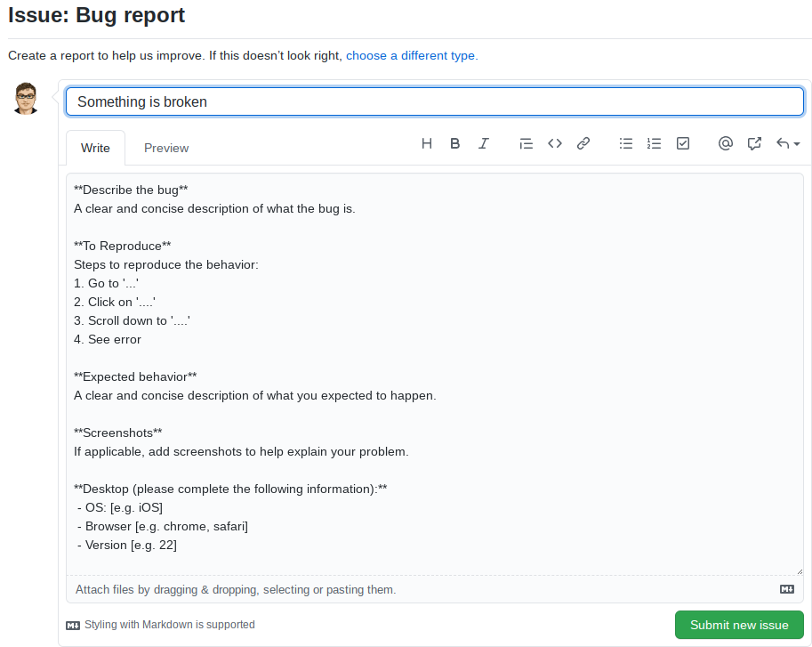Select the Write tab

pos(95,148)
